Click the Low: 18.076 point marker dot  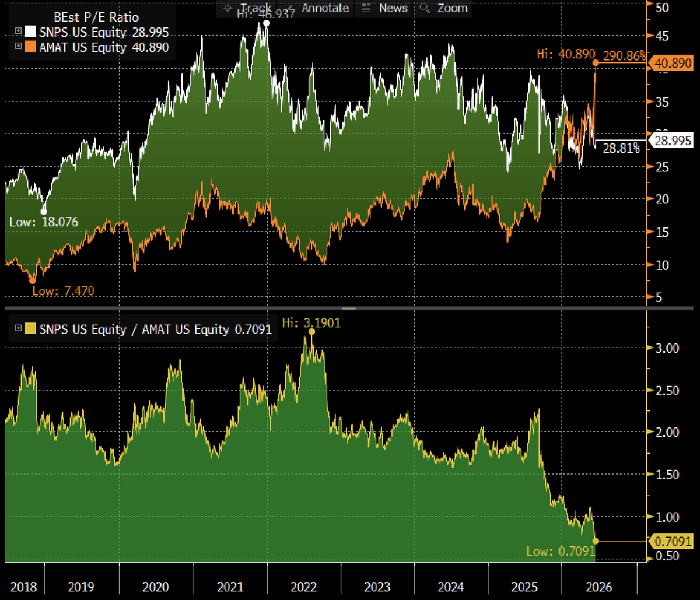pyautogui.click(x=44, y=212)
